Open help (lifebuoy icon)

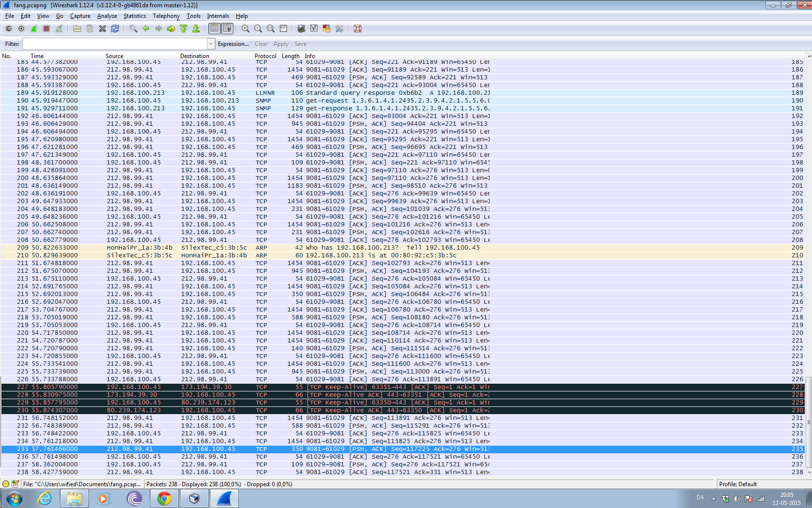pos(358,29)
